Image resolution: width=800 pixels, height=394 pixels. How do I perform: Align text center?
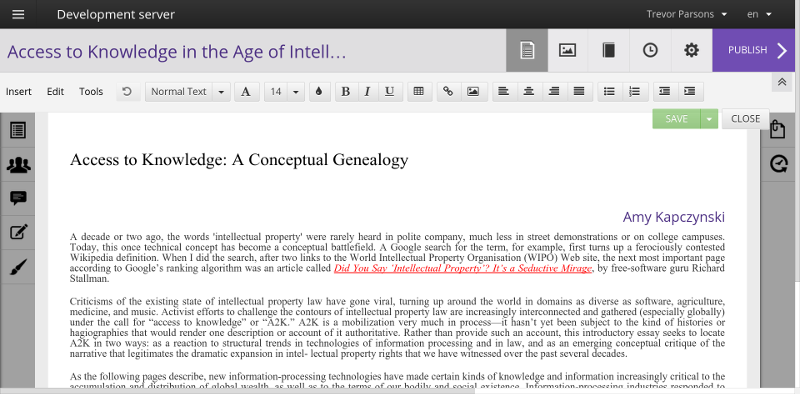pos(529,92)
